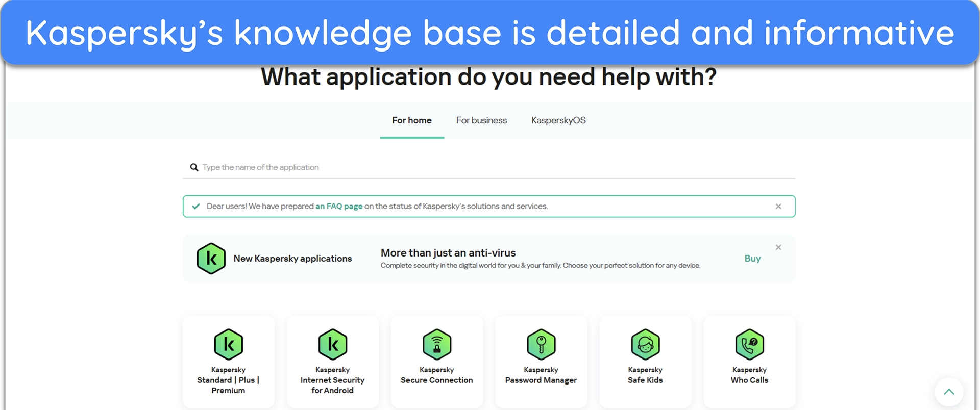This screenshot has height=410, width=980.
Task: Open Kaspersky Internet Security for Android icon
Action: [332, 345]
